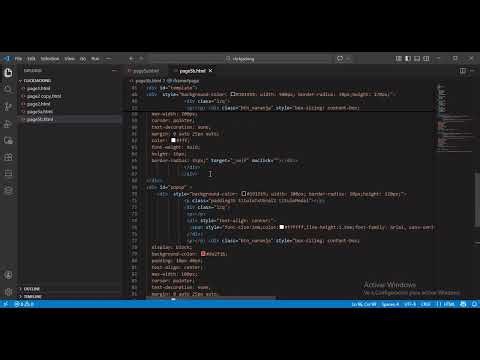Open the File menu

click(18, 59)
